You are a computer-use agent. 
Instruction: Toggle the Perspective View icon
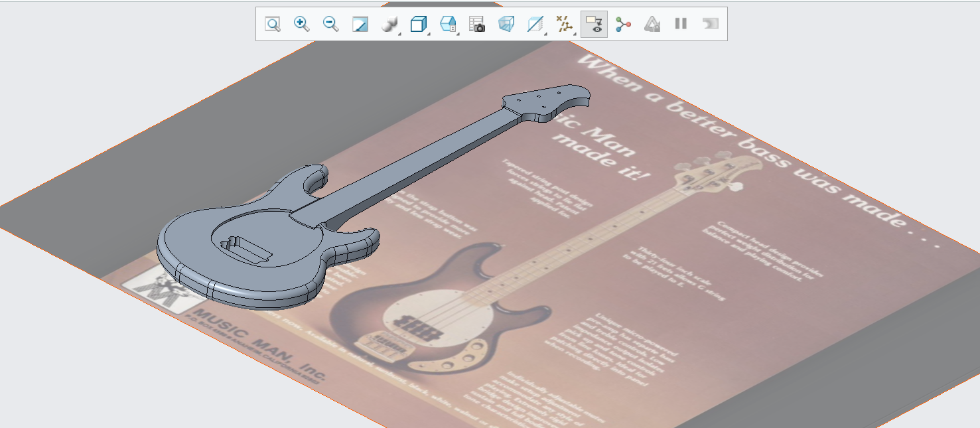(x=506, y=25)
